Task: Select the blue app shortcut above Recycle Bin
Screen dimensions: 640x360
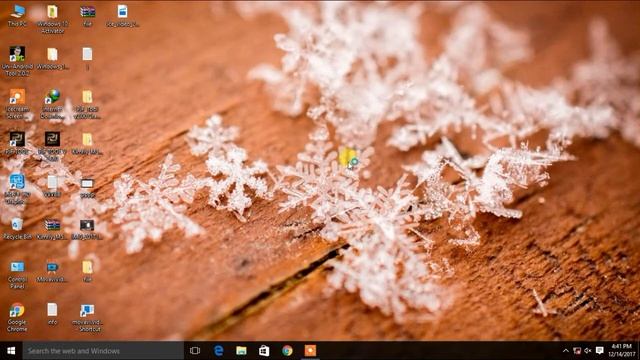Action: (x=17, y=189)
